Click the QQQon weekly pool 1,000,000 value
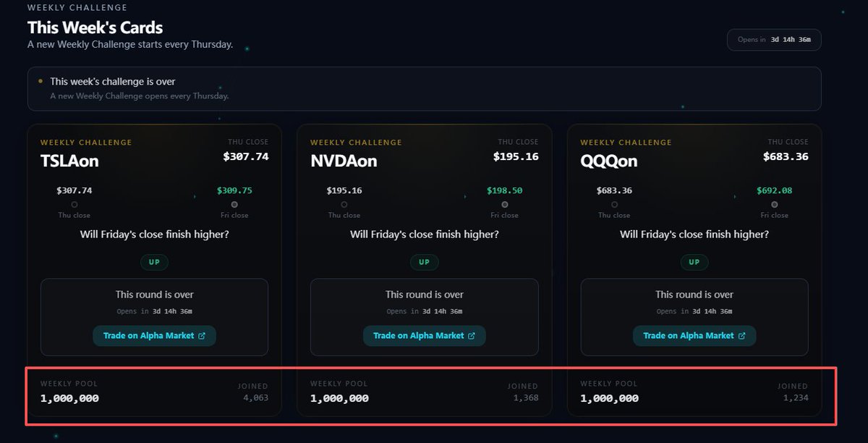Image resolution: width=868 pixels, height=443 pixels. (x=609, y=398)
